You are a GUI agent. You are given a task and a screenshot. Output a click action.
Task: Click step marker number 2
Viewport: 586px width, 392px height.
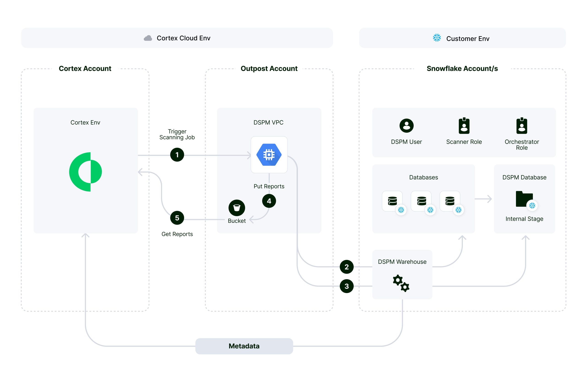coord(346,267)
